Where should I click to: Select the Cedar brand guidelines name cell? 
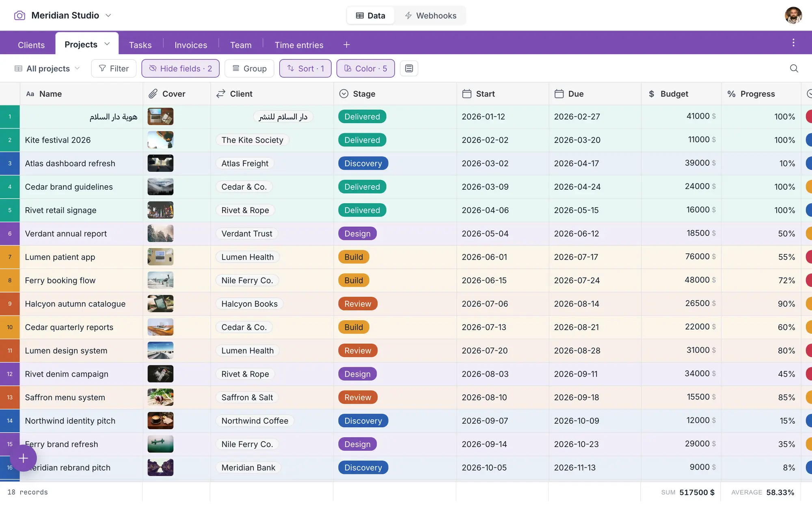81,187
